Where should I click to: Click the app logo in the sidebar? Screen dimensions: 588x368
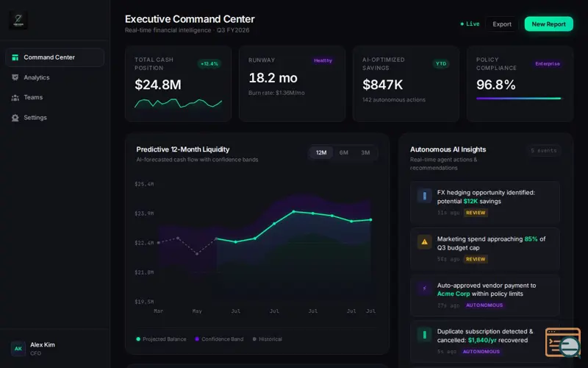18,21
